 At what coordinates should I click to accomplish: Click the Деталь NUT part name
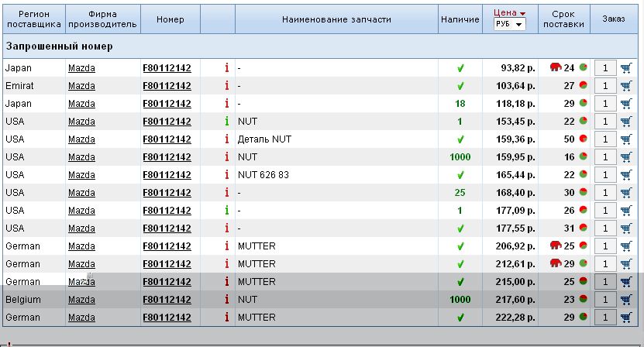click(x=264, y=139)
